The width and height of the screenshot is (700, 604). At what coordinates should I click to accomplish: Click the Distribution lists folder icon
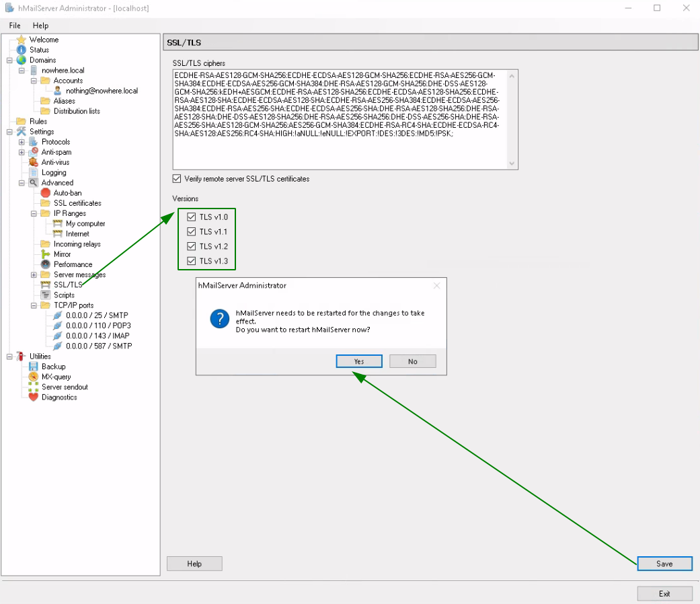click(45, 111)
